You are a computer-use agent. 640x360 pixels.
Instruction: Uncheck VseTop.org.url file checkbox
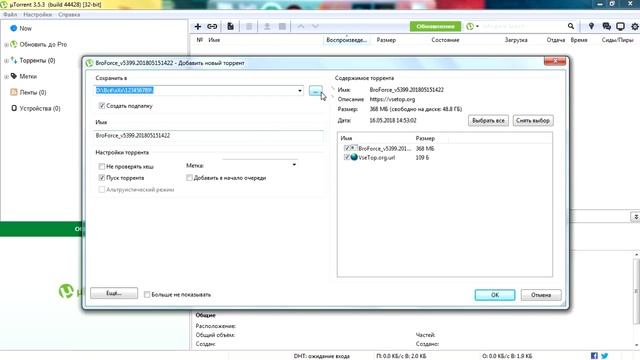coord(347,157)
